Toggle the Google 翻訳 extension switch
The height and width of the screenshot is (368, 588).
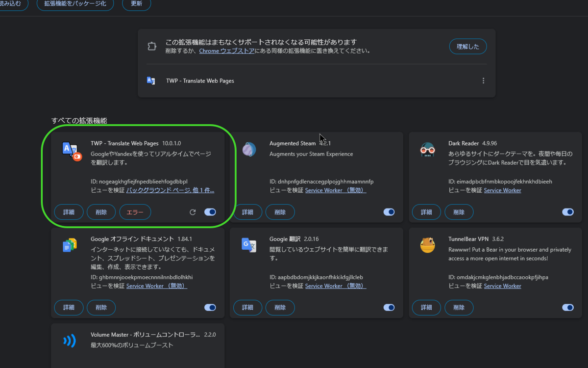389,308
